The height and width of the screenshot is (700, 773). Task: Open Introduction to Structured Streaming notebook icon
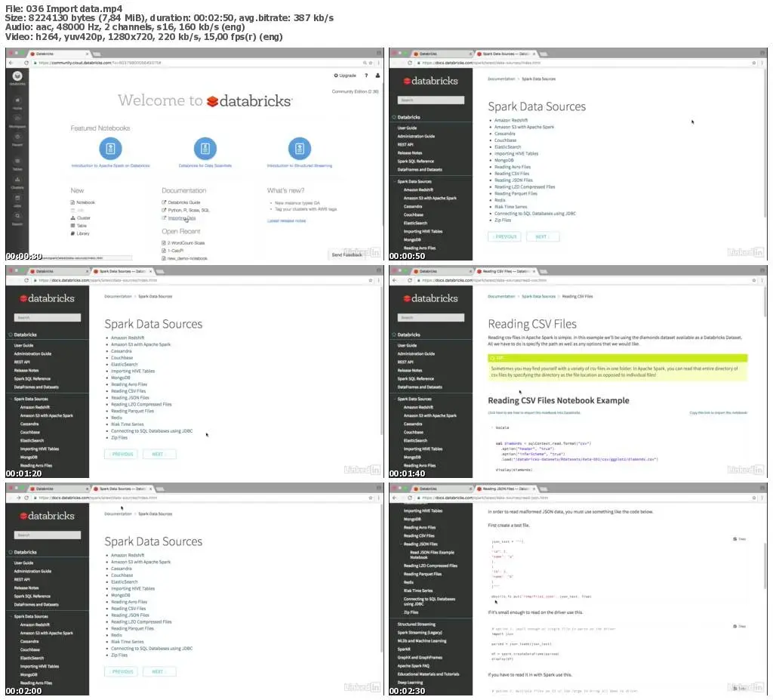tap(300, 149)
